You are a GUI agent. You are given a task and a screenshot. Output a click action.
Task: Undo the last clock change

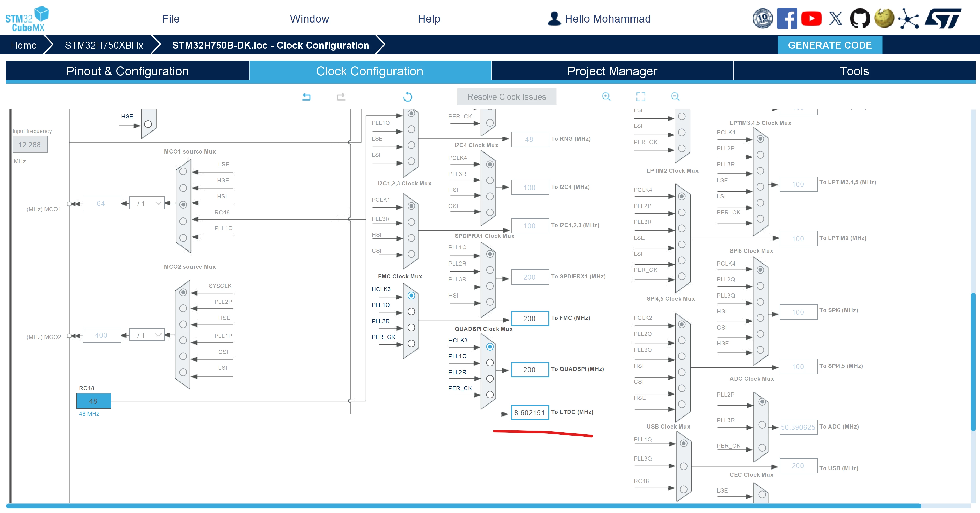pyautogui.click(x=307, y=97)
